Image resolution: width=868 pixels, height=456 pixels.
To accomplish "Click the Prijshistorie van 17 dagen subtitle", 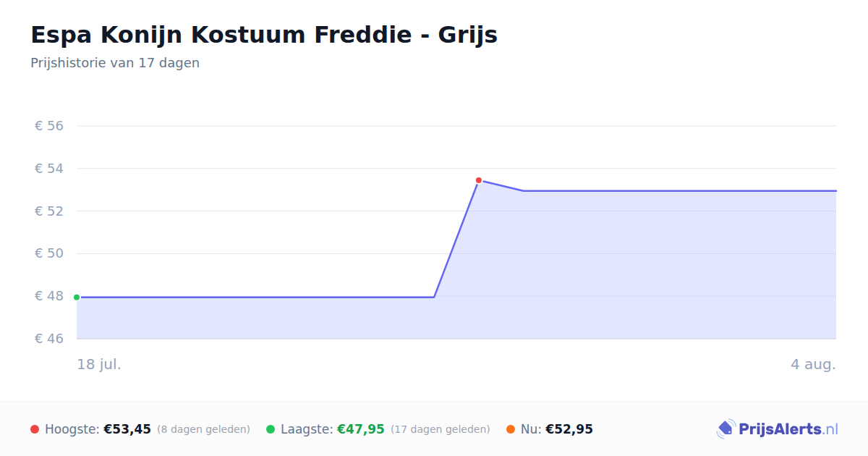I will click(115, 63).
